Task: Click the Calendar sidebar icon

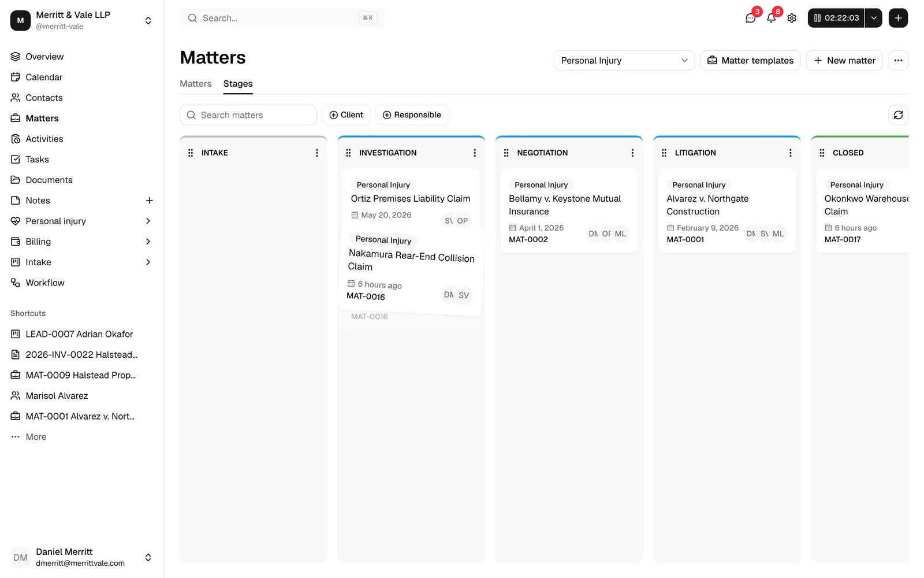Action: tap(16, 77)
